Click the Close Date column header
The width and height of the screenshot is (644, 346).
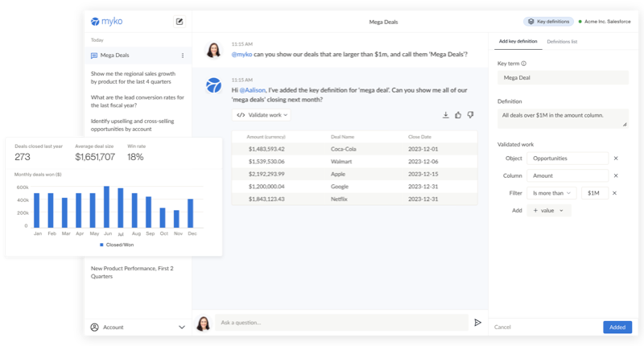tap(419, 137)
